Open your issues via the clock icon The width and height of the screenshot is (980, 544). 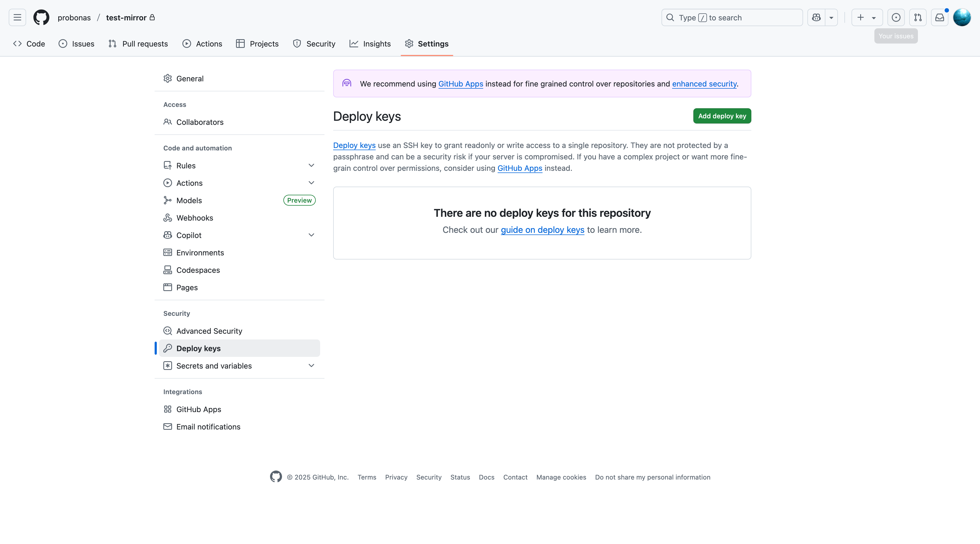pyautogui.click(x=896, y=17)
